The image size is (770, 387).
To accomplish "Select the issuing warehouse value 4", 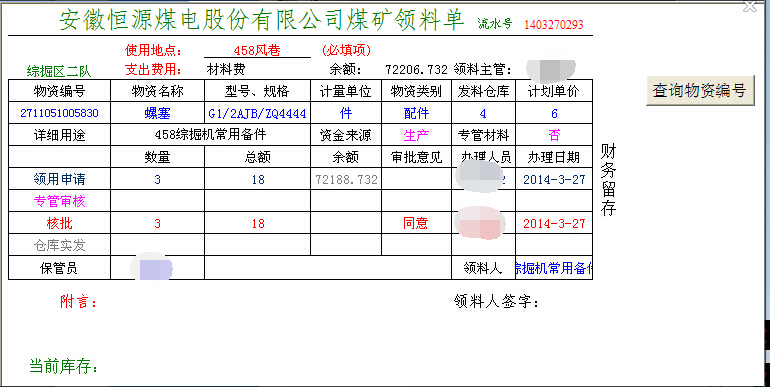I will coord(483,113).
